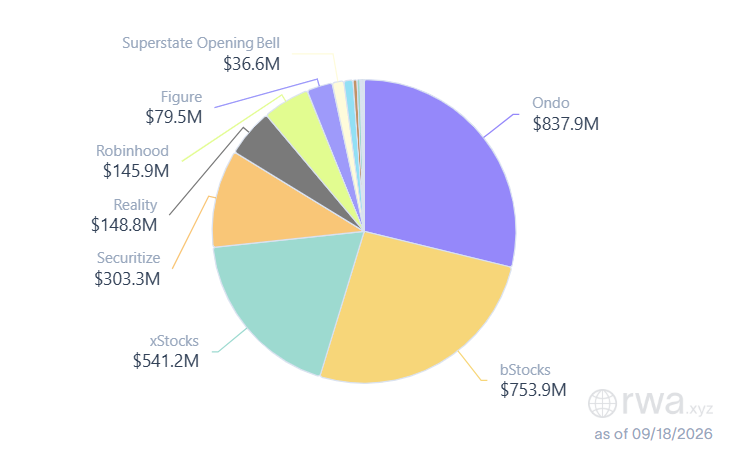Click the $541.2M value
Screen dimensions: 732x453
tap(166, 361)
